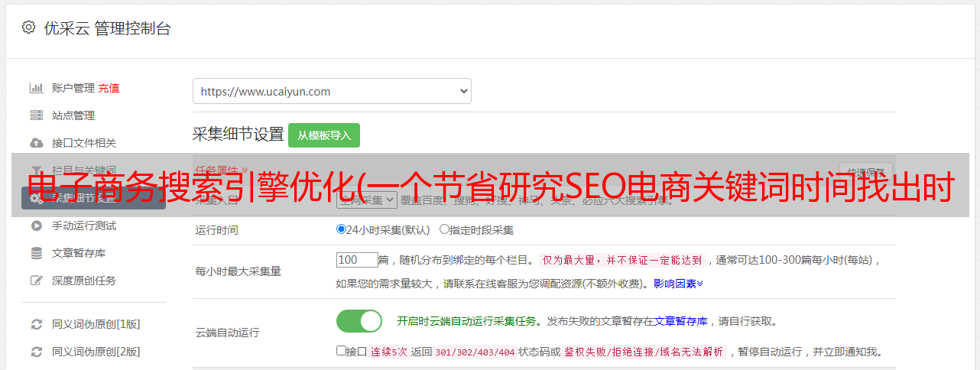Open 深度原创任务 in the sidebar
The height and width of the screenshot is (370, 980).
coord(84,281)
